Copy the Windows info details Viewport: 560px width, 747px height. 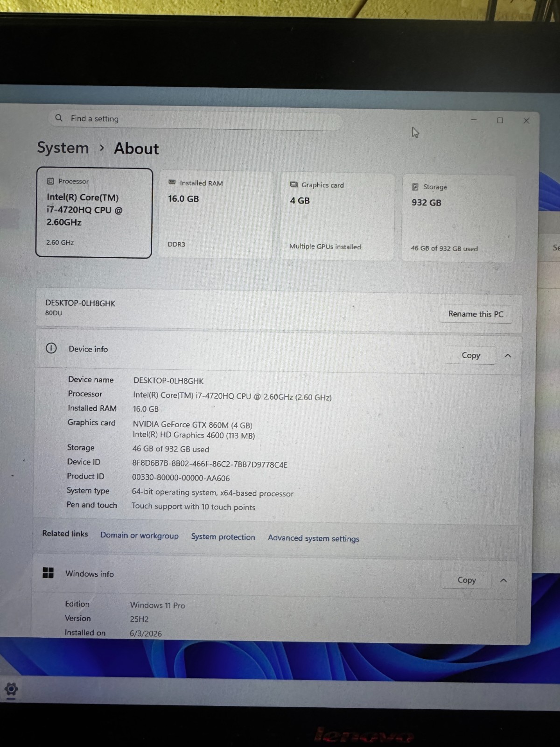[x=467, y=580]
